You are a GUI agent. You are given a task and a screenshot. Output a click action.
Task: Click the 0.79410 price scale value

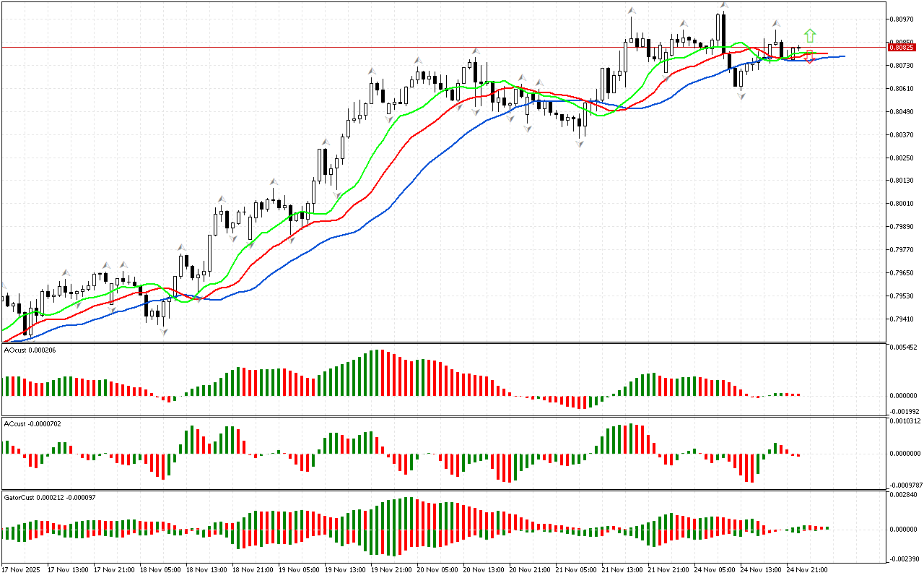[902, 319]
